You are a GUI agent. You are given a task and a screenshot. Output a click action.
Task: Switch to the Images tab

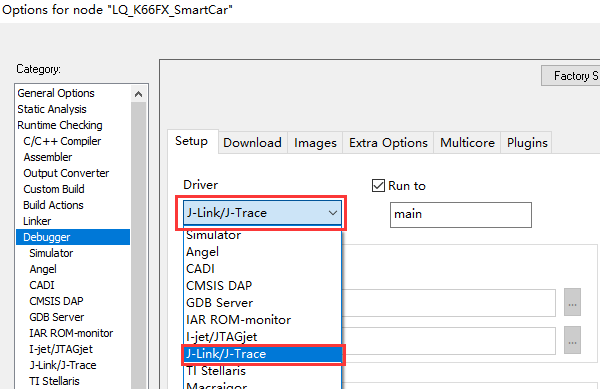coord(315,143)
